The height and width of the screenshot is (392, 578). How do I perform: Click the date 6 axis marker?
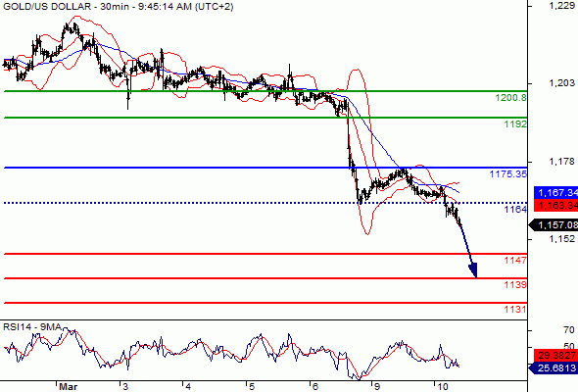coord(314,386)
